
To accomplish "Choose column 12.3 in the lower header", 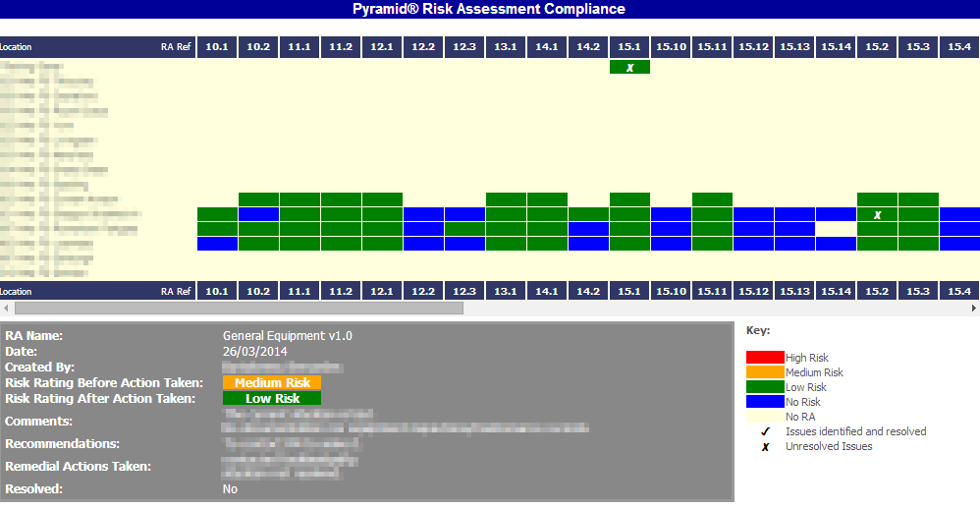I will pos(464,292).
